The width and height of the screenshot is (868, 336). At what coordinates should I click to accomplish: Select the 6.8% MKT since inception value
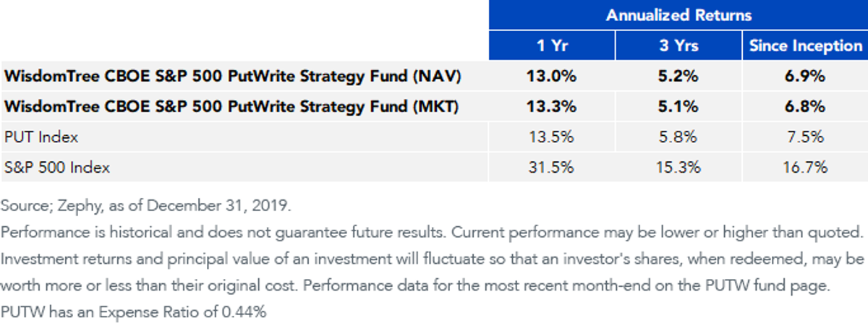coord(805,106)
